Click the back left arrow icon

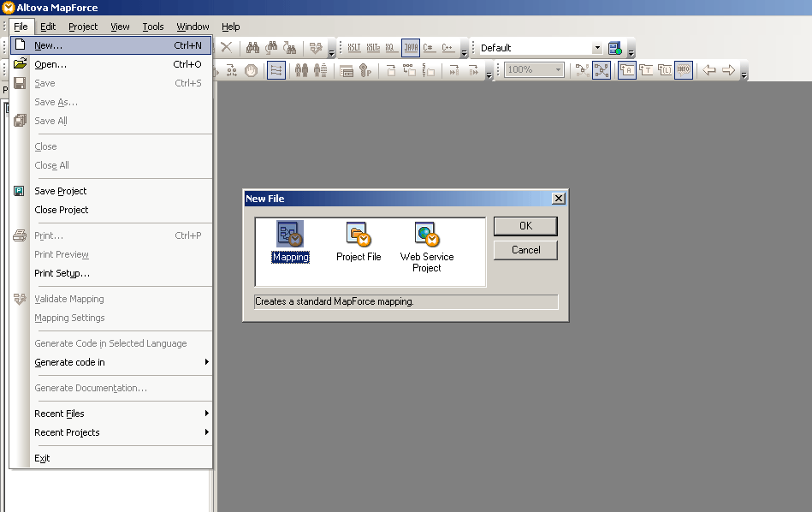pyautogui.click(x=709, y=70)
